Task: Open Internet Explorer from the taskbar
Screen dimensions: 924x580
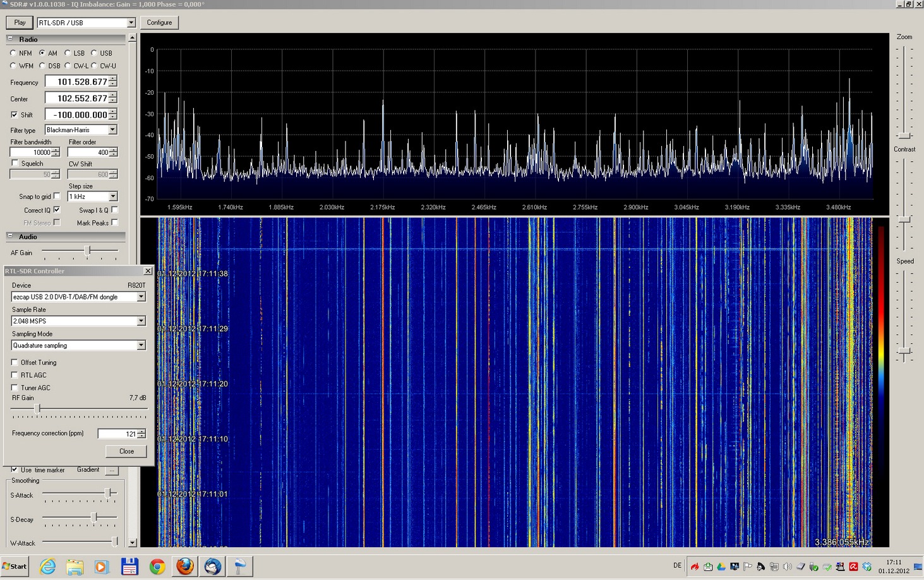Action: [48, 567]
